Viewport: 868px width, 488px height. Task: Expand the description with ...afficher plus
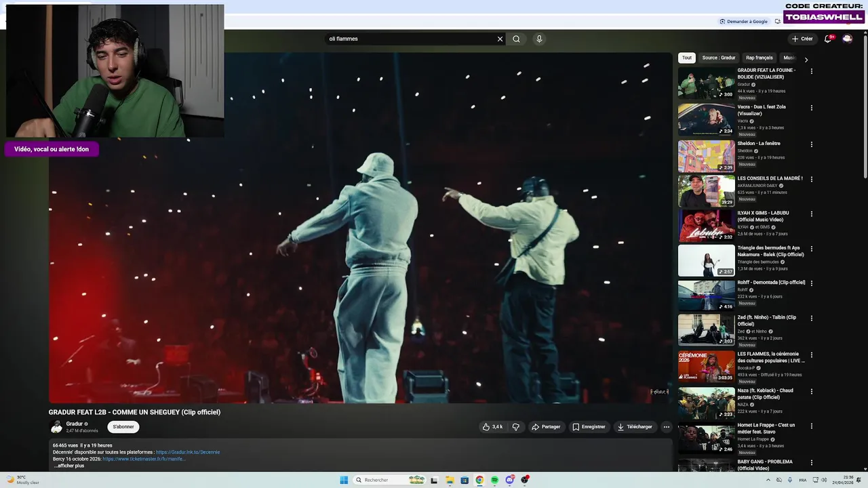click(x=68, y=466)
